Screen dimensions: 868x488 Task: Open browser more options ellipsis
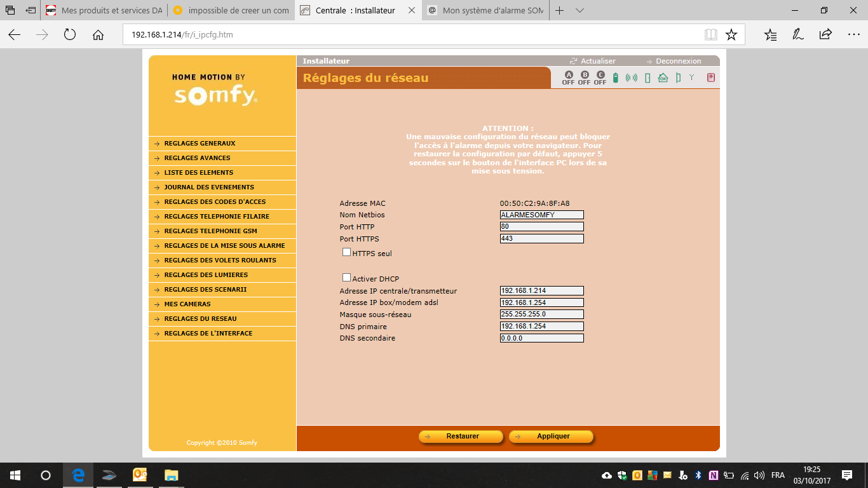(853, 35)
